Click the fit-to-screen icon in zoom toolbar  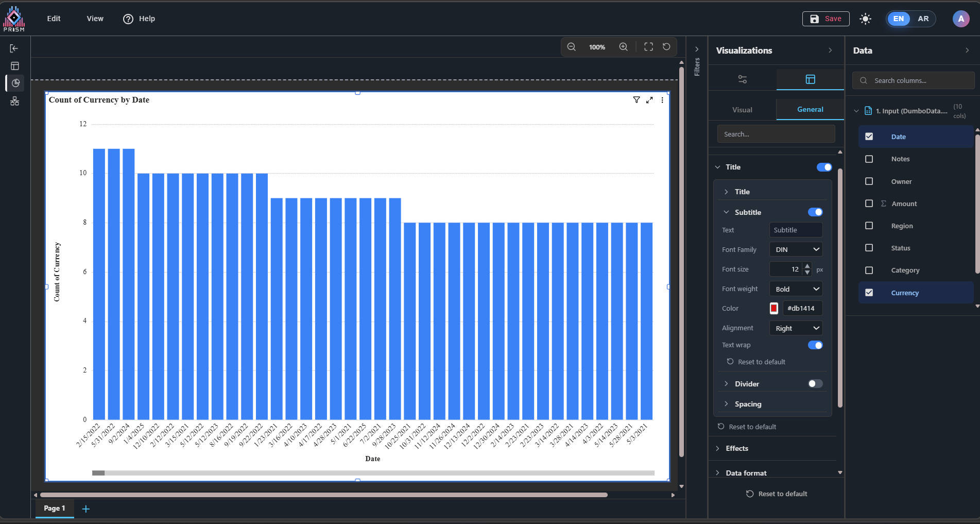(648, 47)
